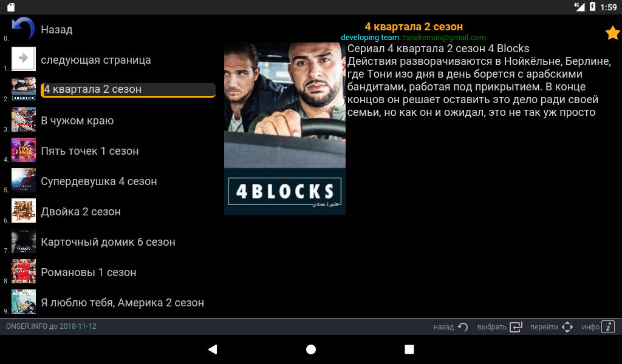Screen dimensions: 622x364
Task: Click the blue back arrow icon
Action: 24,28
